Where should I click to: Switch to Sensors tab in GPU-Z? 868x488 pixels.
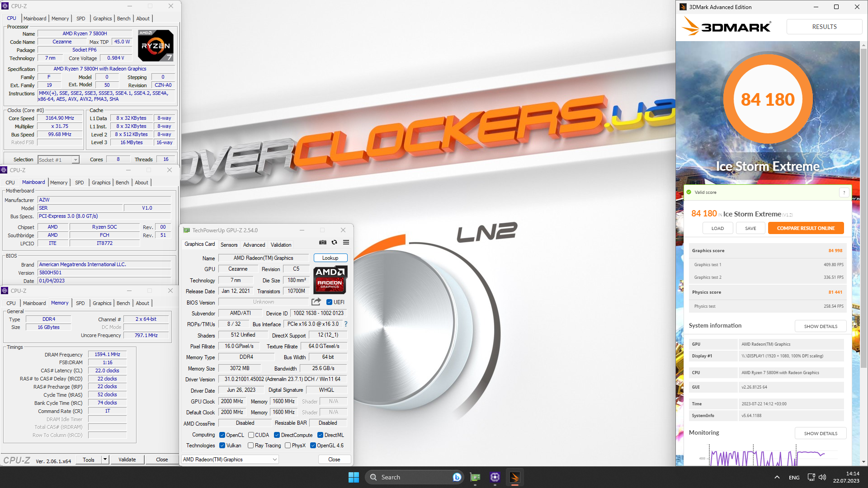tap(229, 244)
